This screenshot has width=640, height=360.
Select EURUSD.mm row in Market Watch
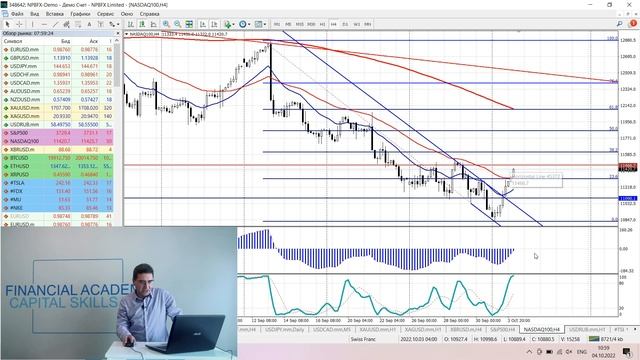[x=57, y=49]
